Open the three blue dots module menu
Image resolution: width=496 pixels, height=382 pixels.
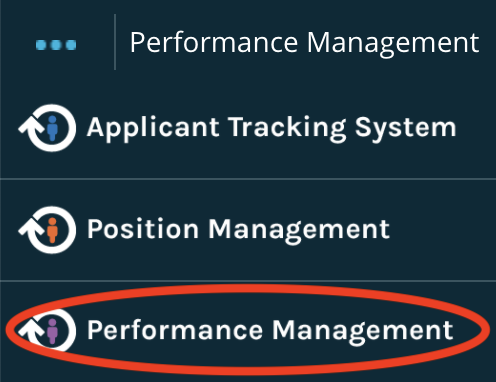pyautogui.click(x=56, y=45)
